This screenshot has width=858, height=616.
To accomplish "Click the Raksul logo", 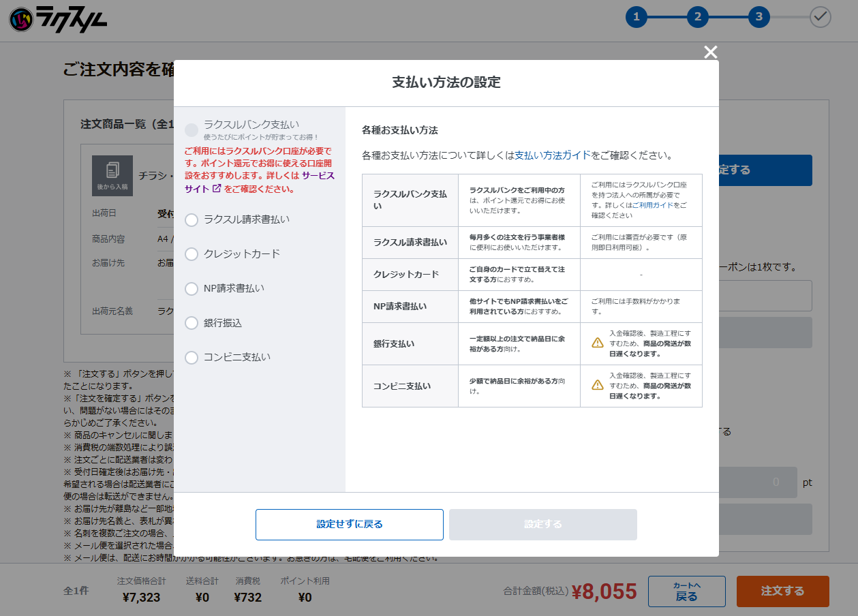I will [58, 19].
